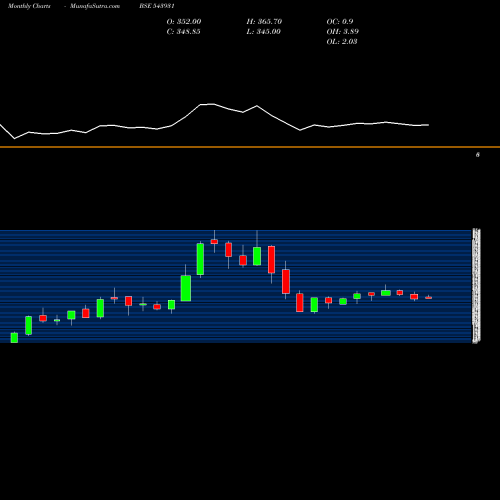This screenshot has height=500, width=500.
Task: Click the last small red candle at right
Action: click(428, 297)
